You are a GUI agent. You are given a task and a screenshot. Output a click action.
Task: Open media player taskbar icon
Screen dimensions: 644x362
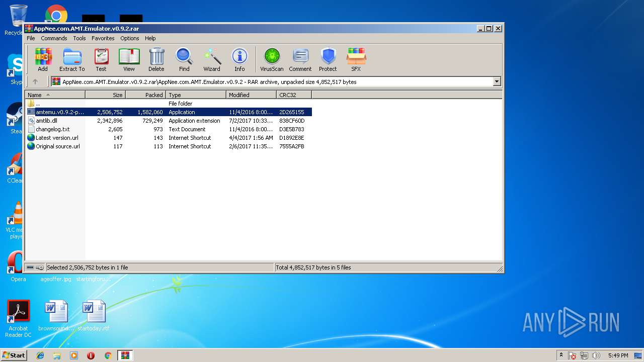pyautogui.click(x=74, y=355)
